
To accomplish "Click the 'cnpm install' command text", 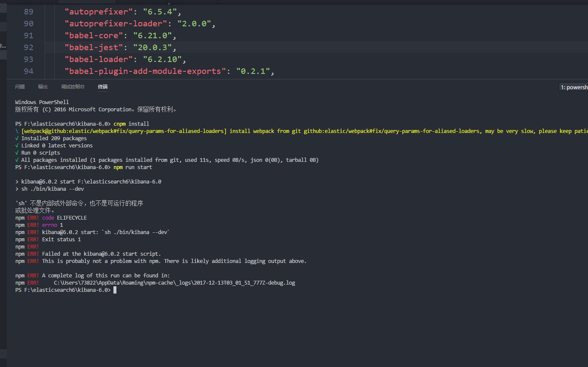I will click(131, 124).
